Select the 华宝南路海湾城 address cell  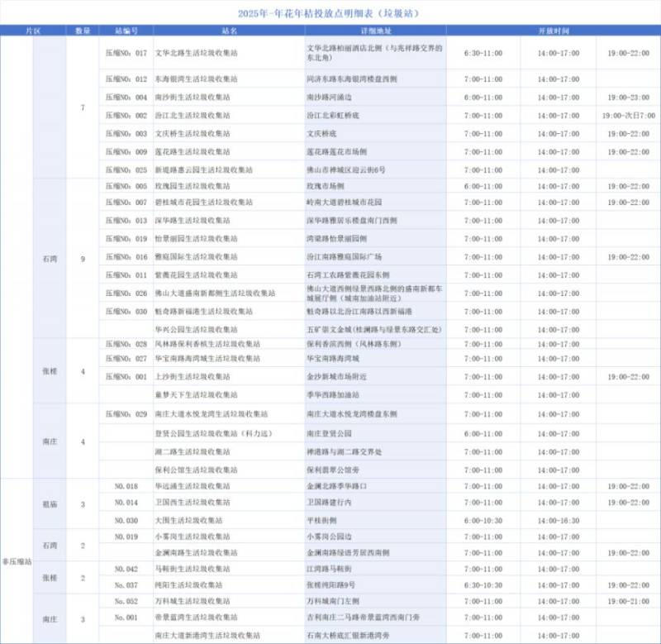point(333,359)
